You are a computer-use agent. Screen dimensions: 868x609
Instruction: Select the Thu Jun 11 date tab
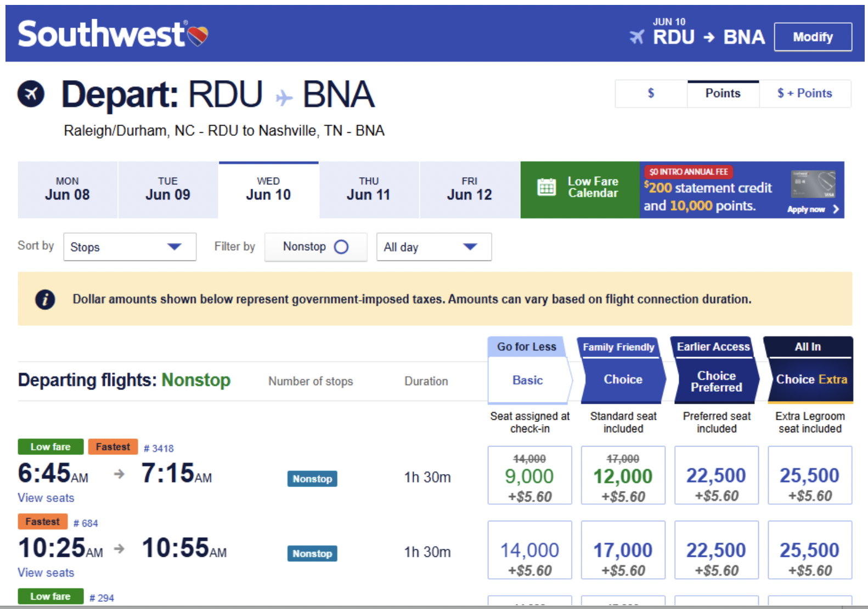[x=369, y=189]
